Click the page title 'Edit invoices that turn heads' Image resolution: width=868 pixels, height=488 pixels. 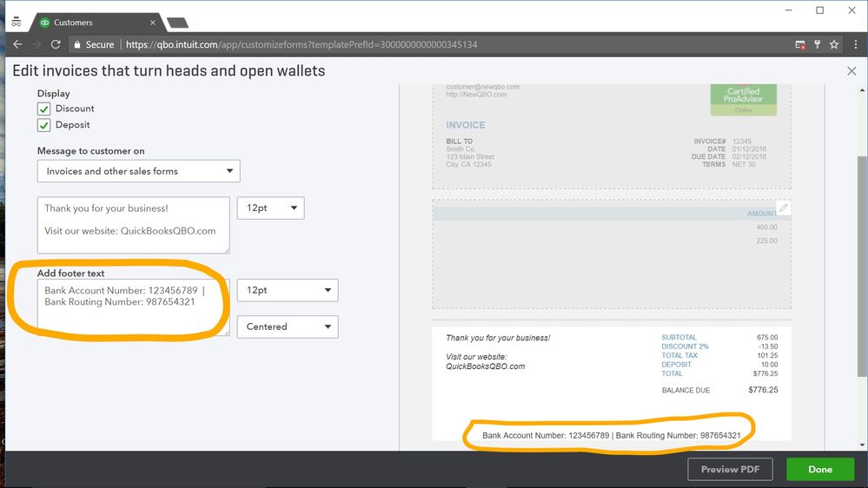click(x=169, y=71)
